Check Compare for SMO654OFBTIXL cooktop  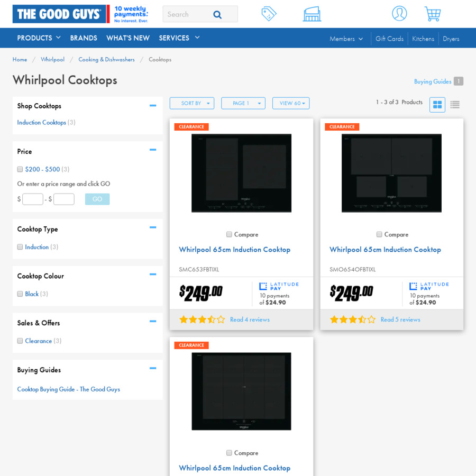(x=379, y=234)
